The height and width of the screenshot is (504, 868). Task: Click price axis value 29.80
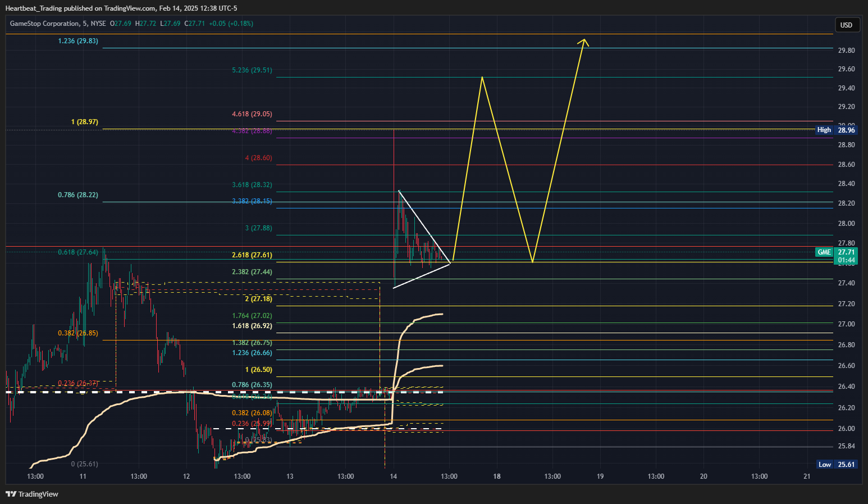(846, 51)
